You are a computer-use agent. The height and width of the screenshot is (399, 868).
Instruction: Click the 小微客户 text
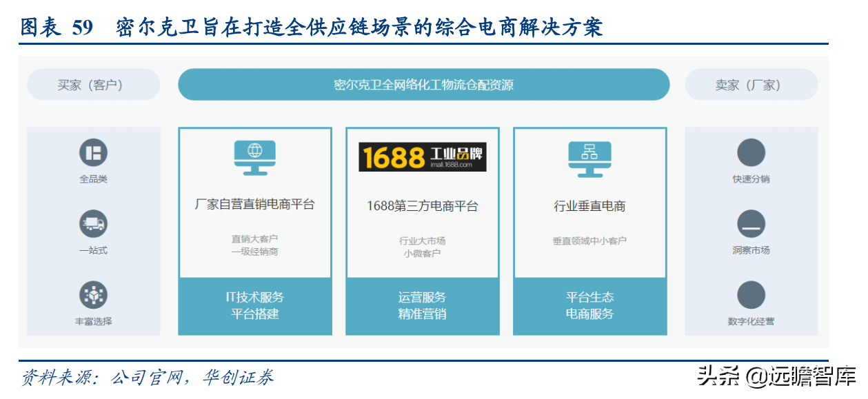(x=423, y=253)
